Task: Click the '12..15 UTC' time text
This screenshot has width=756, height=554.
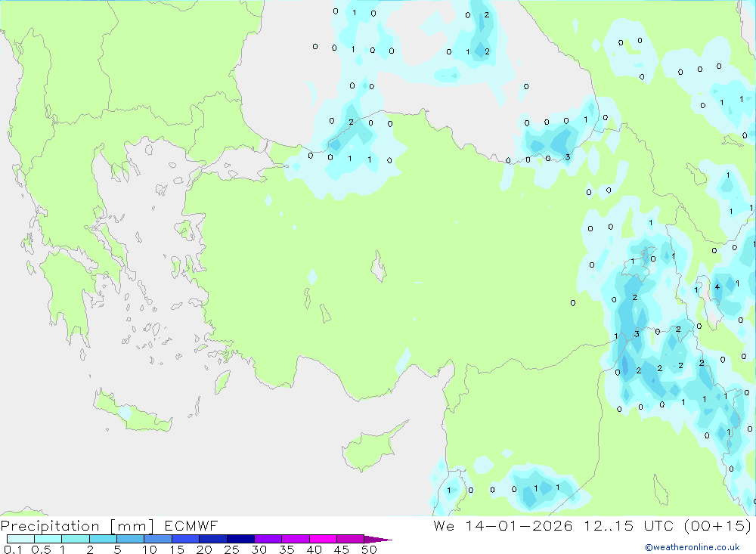Action: tap(629, 525)
